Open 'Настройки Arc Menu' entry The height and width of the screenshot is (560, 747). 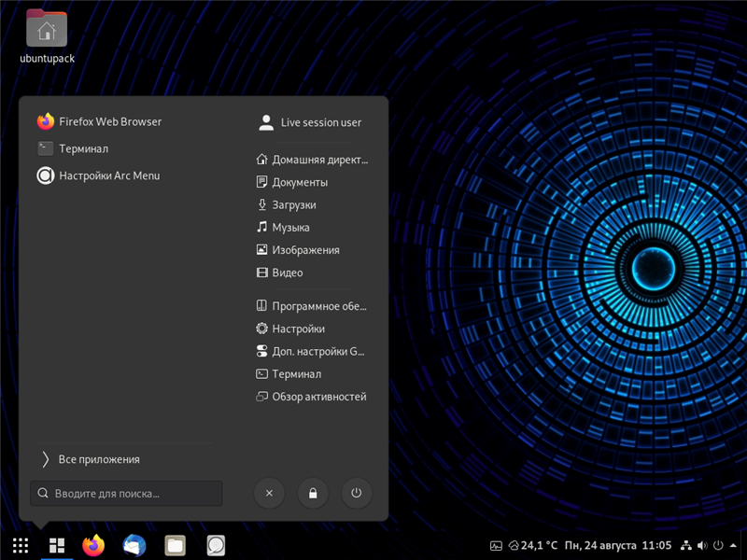tap(108, 175)
